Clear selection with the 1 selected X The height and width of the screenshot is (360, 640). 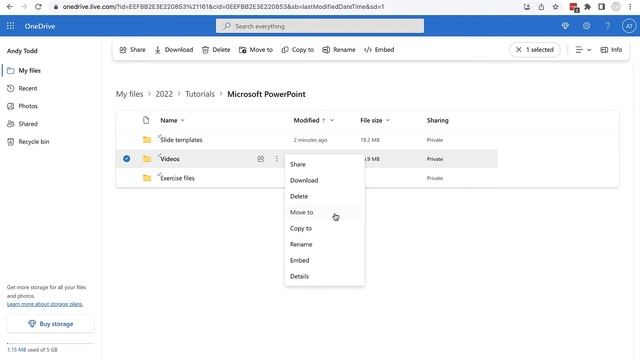[518, 50]
